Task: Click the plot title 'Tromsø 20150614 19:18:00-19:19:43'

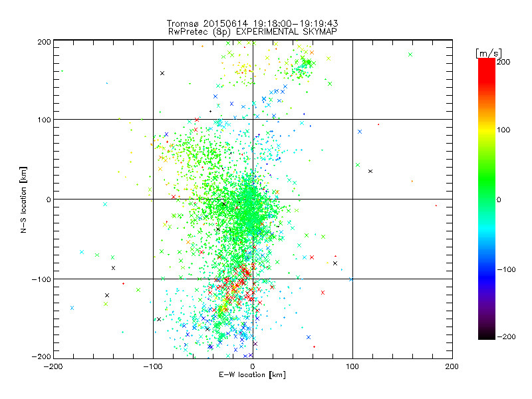Action: click(252, 23)
